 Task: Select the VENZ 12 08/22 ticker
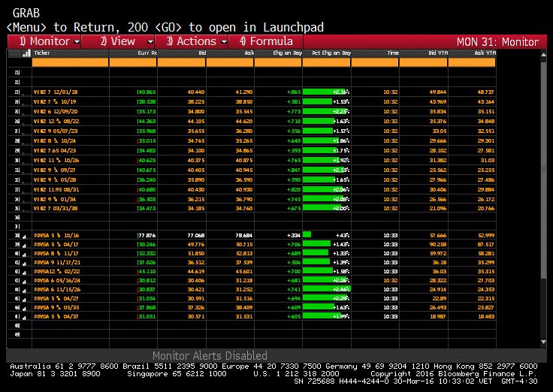(56, 121)
